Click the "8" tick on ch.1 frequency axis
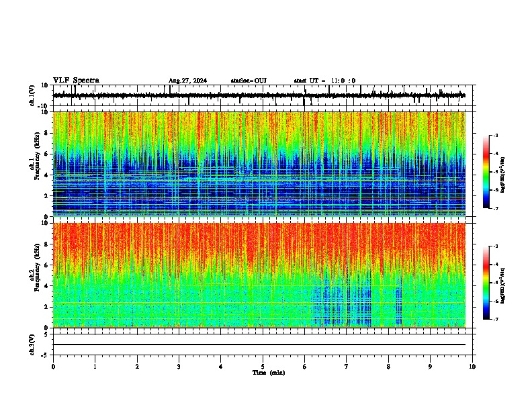The width and height of the screenshot is (532, 411). tap(47, 133)
